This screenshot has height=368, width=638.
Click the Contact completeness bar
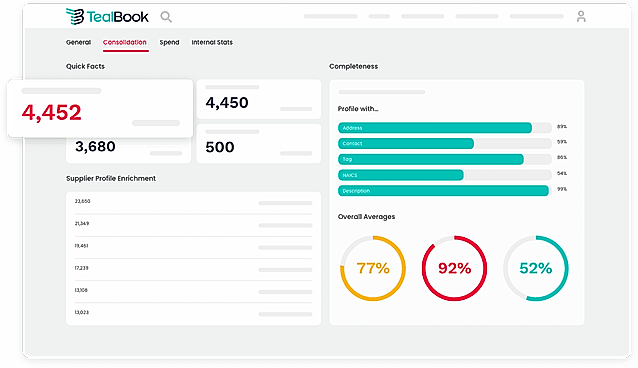(x=445, y=143)
